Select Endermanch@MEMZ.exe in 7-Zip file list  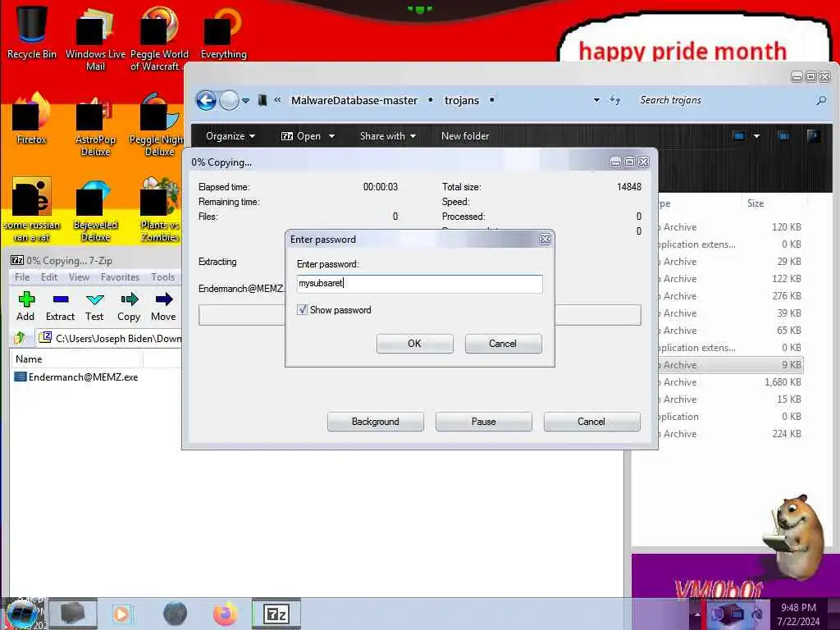pos(76,377)
